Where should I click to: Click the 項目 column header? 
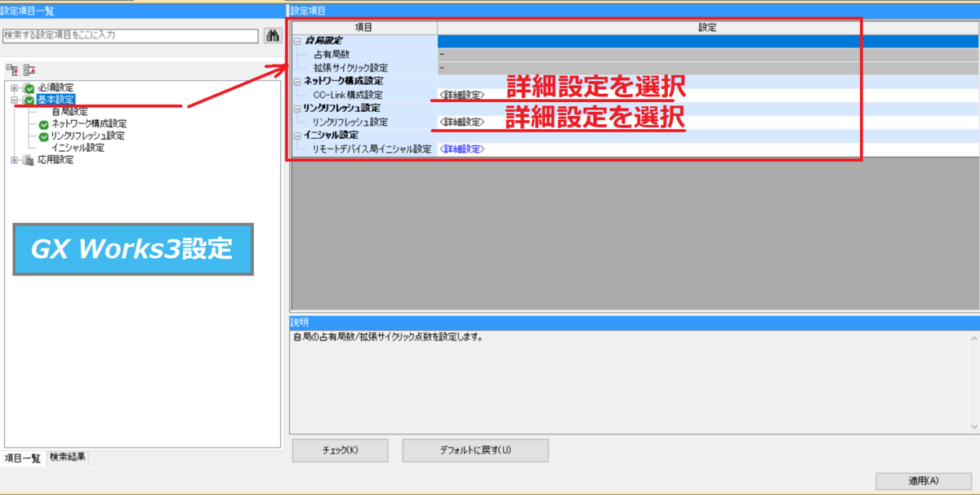click(x=364, y=27)
